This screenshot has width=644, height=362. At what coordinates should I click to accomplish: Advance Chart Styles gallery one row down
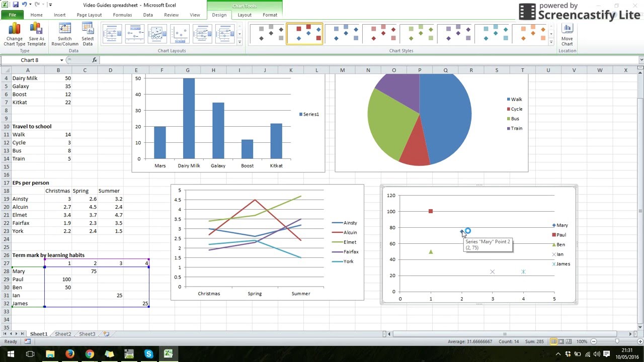click(551, 34)
